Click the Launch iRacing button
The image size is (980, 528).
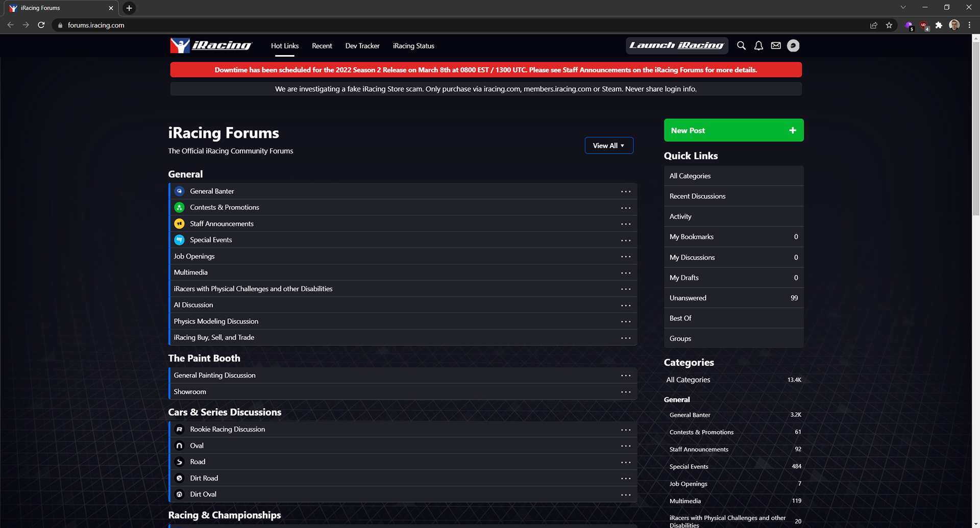pos(677,45)
